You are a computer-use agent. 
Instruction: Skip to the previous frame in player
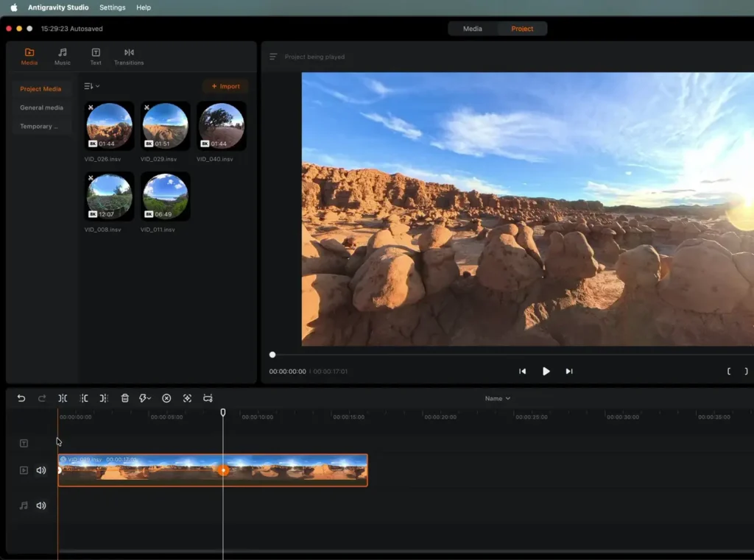523,372
